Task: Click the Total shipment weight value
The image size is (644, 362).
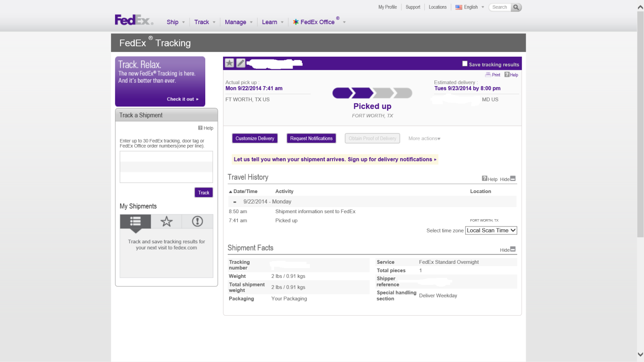Action: point(288,288)
